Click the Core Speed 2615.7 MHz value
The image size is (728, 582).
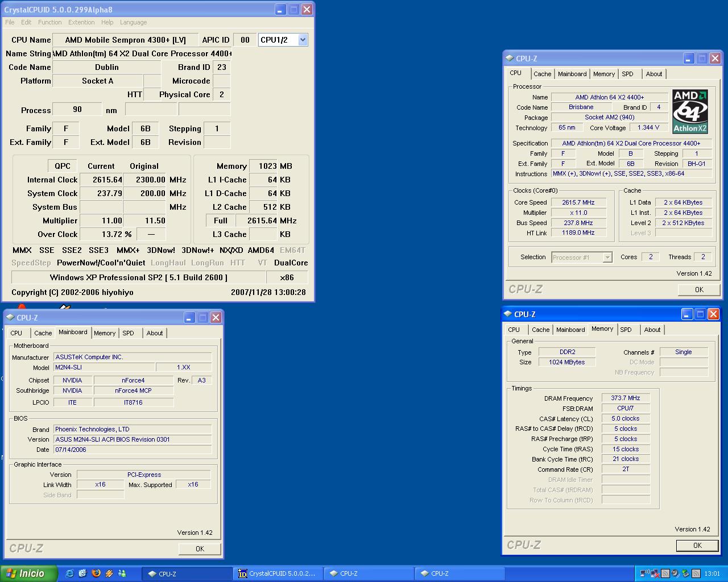pyautogui.click(x=578, y=202)
